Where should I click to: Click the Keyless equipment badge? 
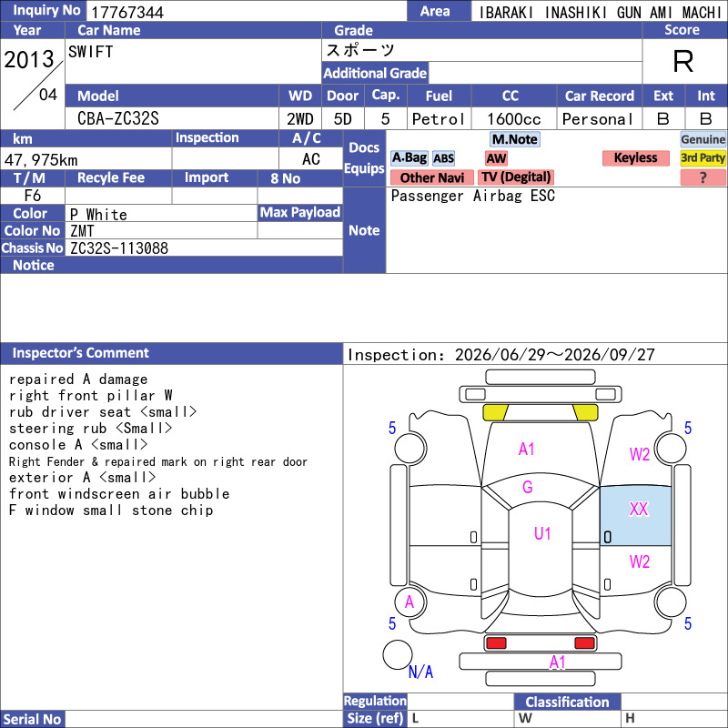pyautogui.click(x=635, y=158)
